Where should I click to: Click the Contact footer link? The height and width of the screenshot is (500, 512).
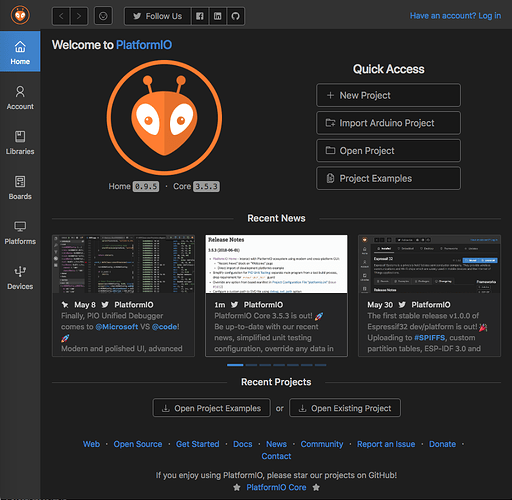click(x=276, y=456)
